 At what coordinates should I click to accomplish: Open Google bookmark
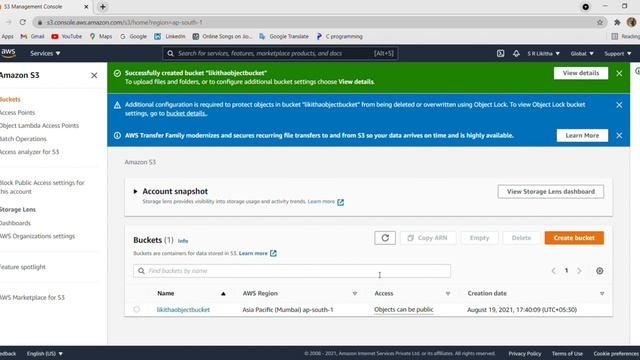(x=133, y=36)
